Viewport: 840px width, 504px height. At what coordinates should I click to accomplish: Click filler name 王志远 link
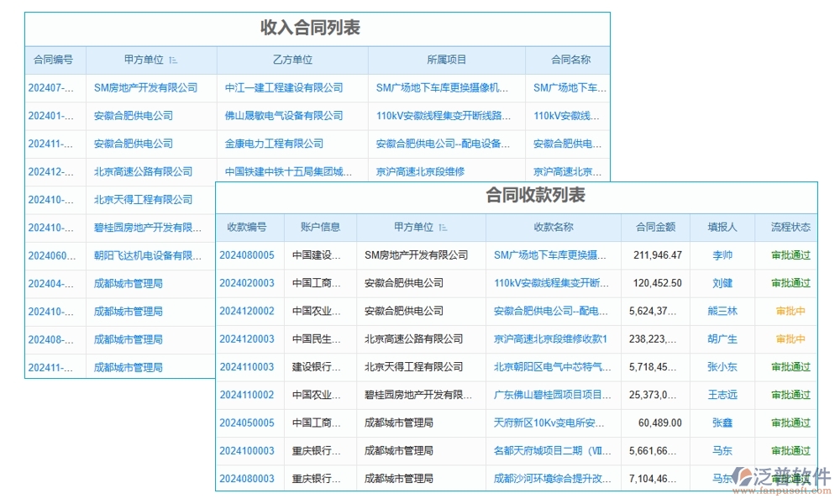(x=723, y=395)
